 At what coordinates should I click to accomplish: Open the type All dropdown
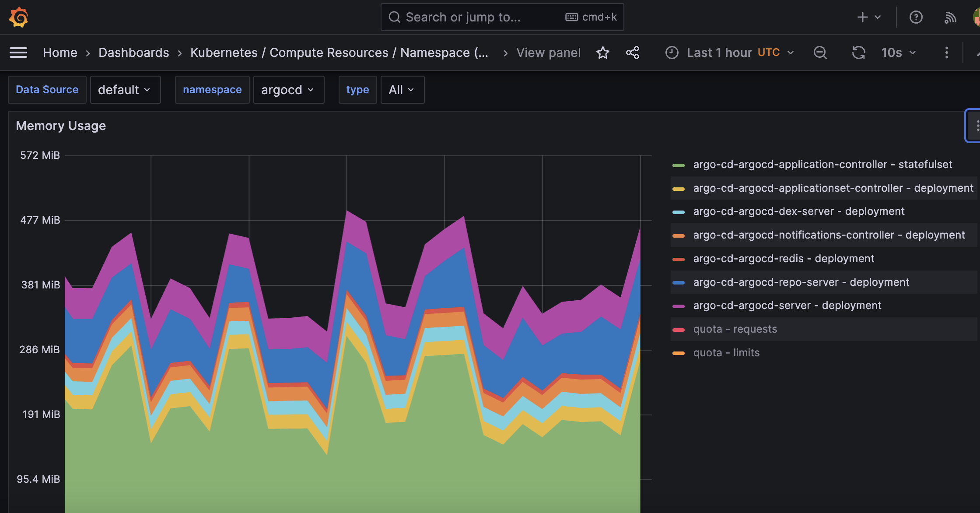click(402, 90)
